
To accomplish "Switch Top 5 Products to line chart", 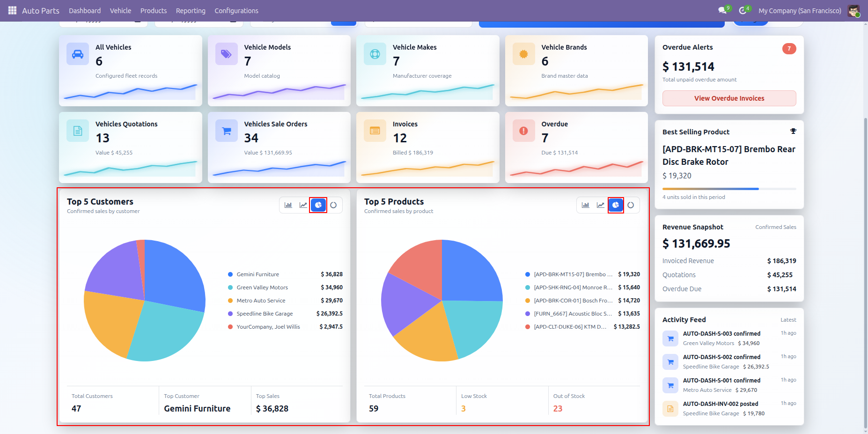I will (x=601, y=205).
